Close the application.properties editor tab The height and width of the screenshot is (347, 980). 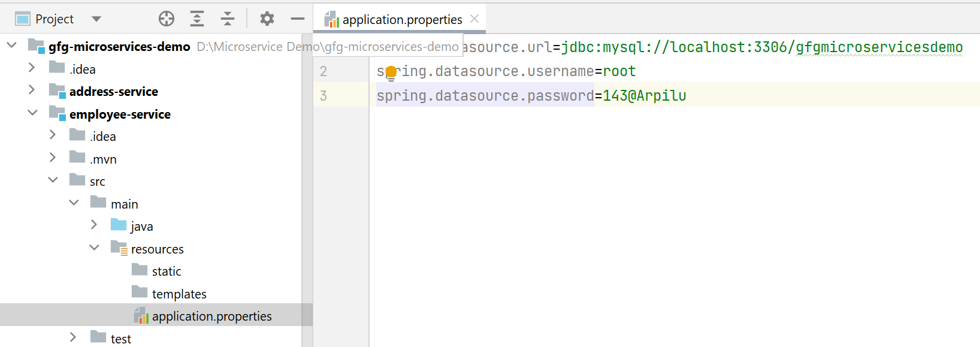[x=474, y=19]
